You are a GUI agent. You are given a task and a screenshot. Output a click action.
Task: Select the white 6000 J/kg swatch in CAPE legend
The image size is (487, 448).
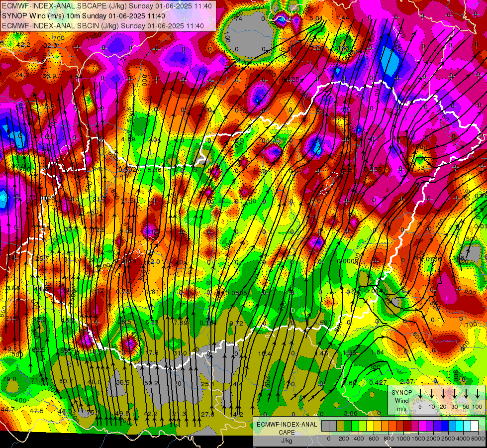click(x=474, y=426)
